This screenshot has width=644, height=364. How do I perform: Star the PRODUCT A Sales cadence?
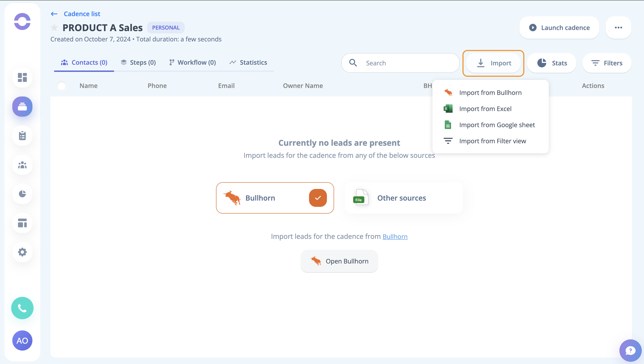[x=54, y=28]
